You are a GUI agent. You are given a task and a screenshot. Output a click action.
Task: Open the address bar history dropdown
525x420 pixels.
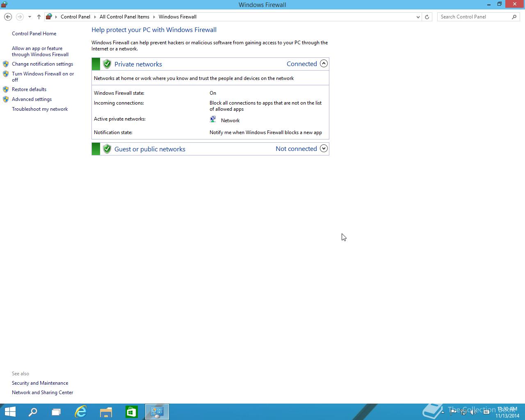(418, 17)
